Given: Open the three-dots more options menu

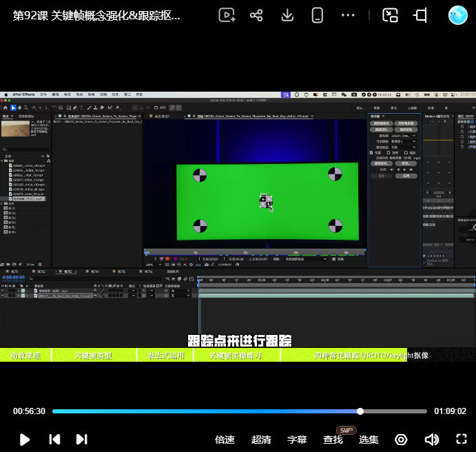Looking at the screenshot, I should click(348, 15).
